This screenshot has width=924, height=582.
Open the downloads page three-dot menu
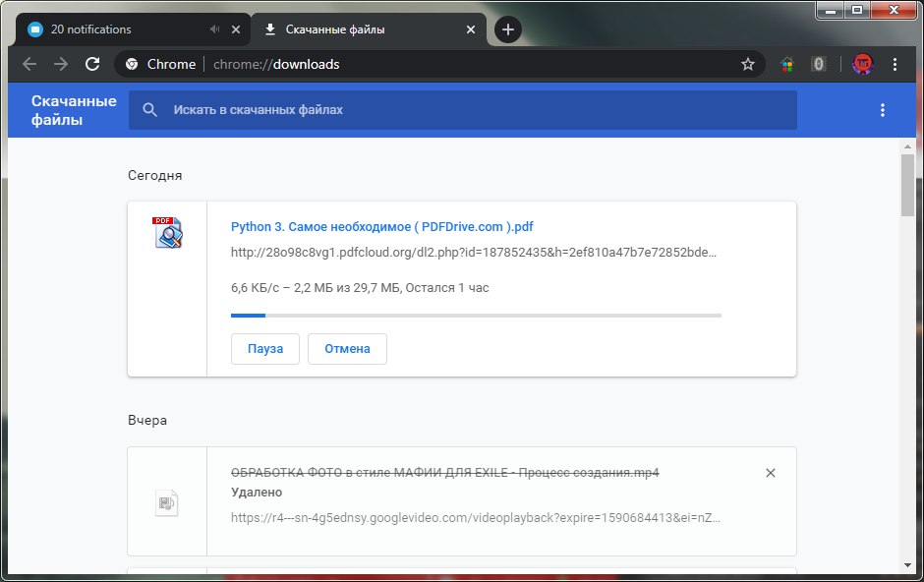tap(882, 110)
